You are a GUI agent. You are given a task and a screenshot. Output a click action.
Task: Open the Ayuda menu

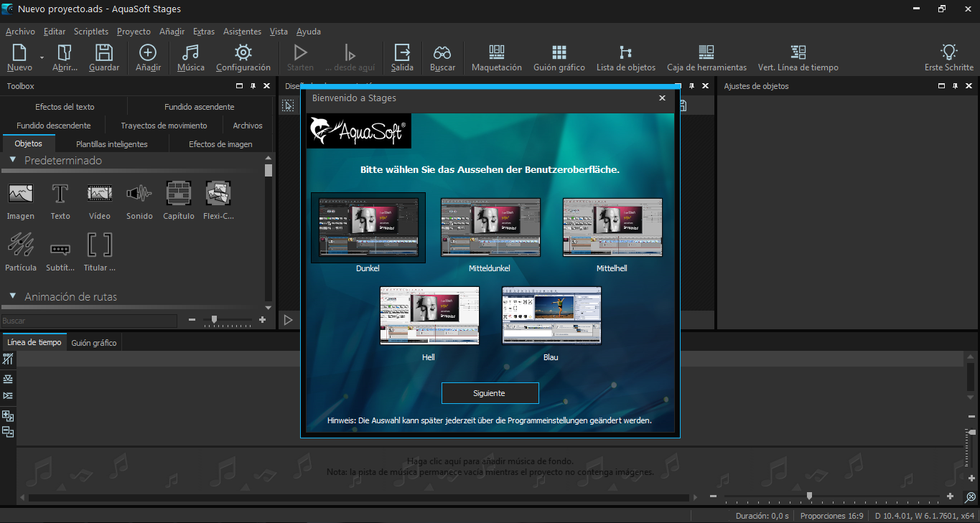[309, 32]
